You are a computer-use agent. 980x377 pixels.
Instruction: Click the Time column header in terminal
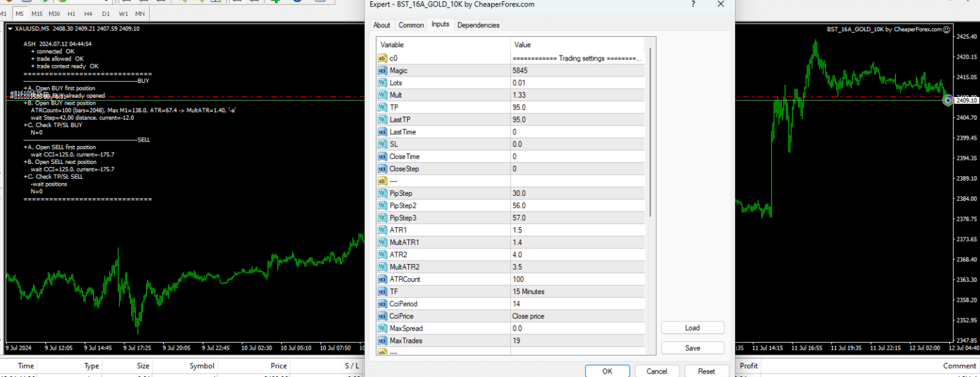click(x=26, y=366)
